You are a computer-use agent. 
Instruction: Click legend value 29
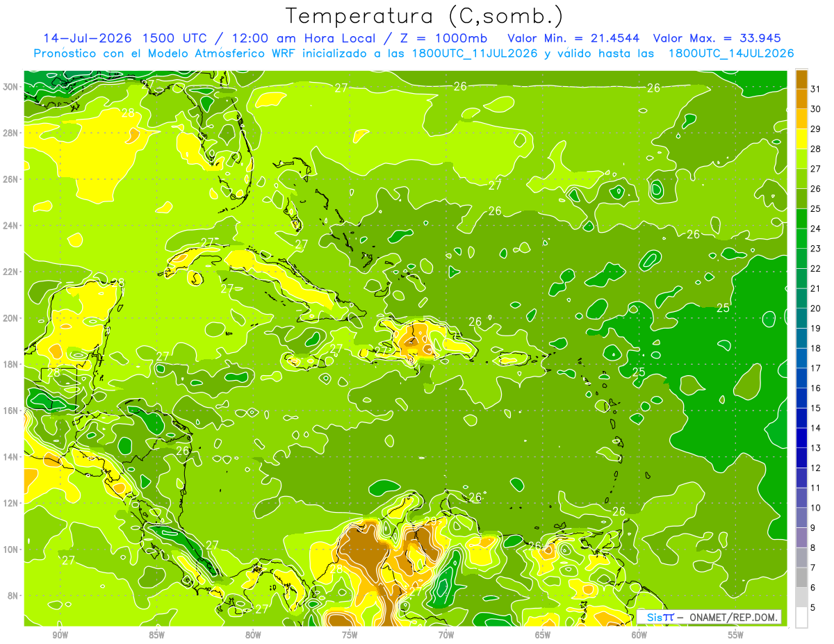(816, 129)
